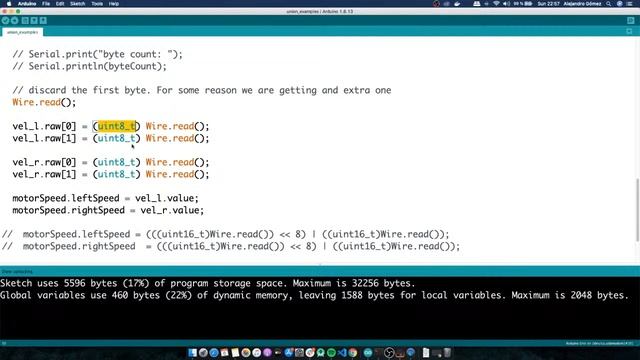
Task: Open the Help menu
Action: [114, 4]
